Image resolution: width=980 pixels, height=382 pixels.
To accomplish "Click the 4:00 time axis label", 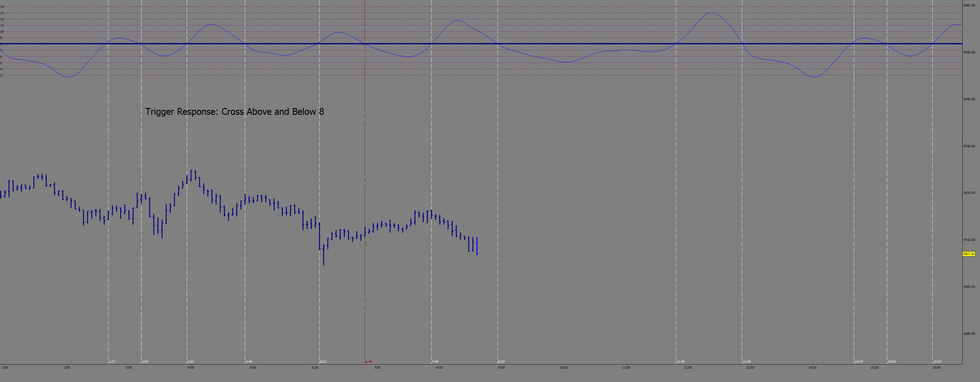I will tap(191, 368).
